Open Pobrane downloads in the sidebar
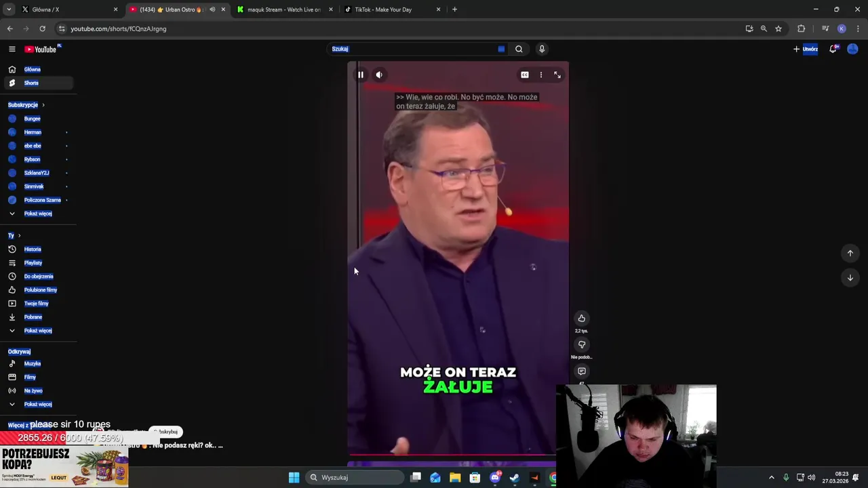 pyautogui.click(x=38, y=317)
